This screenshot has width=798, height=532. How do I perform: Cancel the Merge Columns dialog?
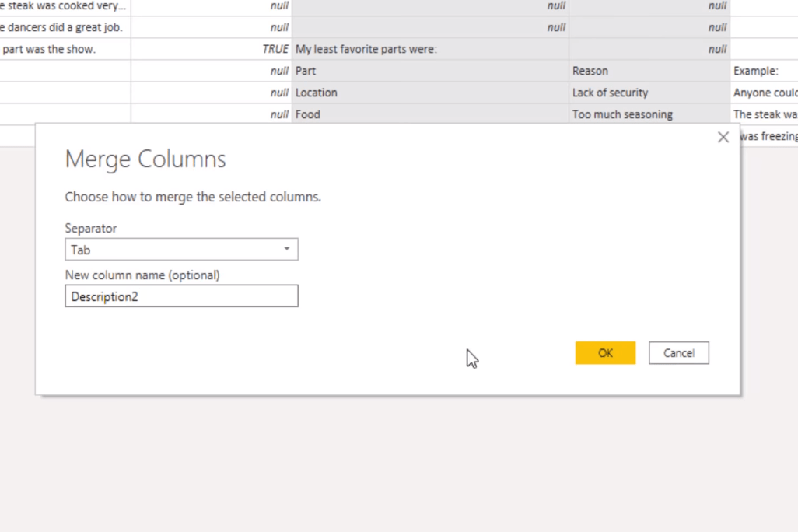point(678,353)
